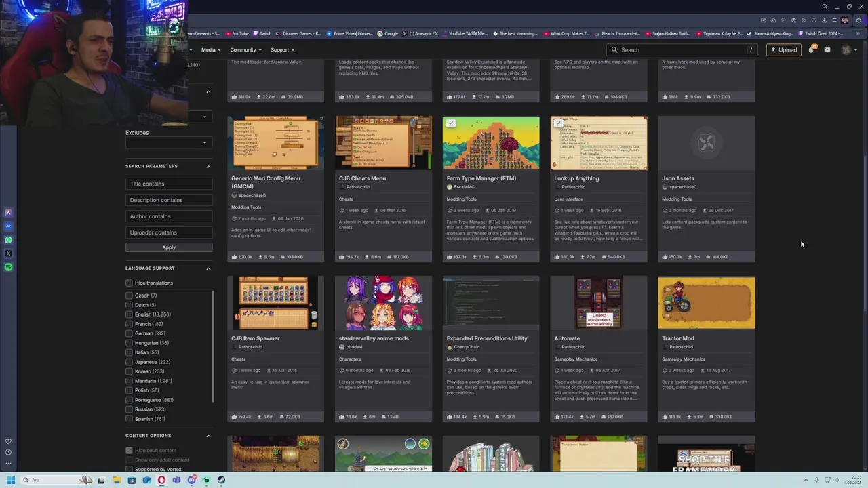This screenshot has width=868, height=488.
Task: Open the Media menu dropdown
Action: 211,49
